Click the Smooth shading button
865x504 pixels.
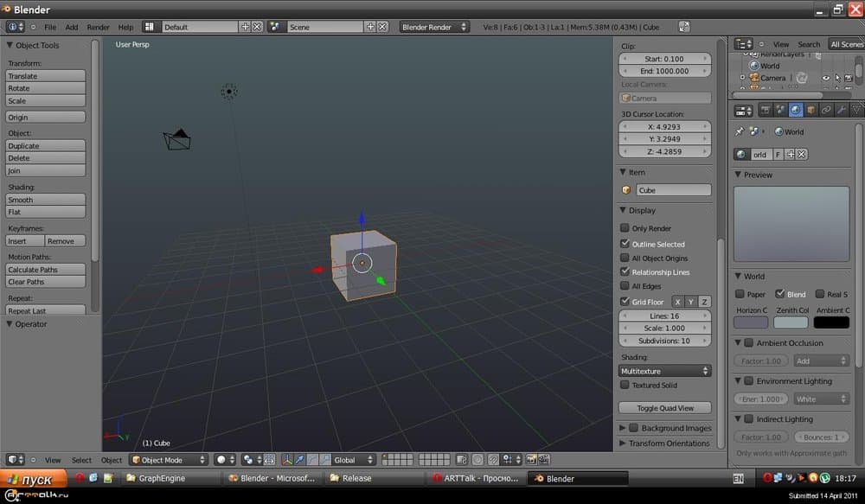(45, 200)
